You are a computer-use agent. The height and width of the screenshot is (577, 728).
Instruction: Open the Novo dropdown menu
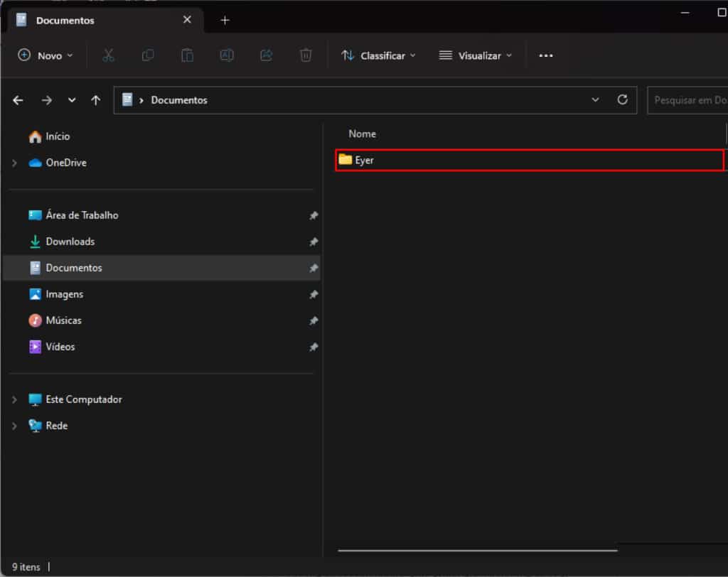[45, 55]
